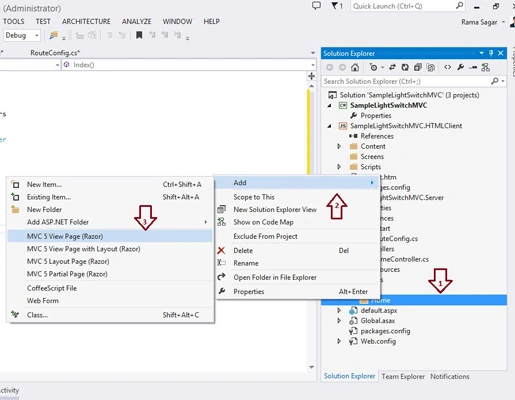Screen dimensions: 515x400
Task: Open the feedback speech bubble icon
Action: [x=316, y=6]
